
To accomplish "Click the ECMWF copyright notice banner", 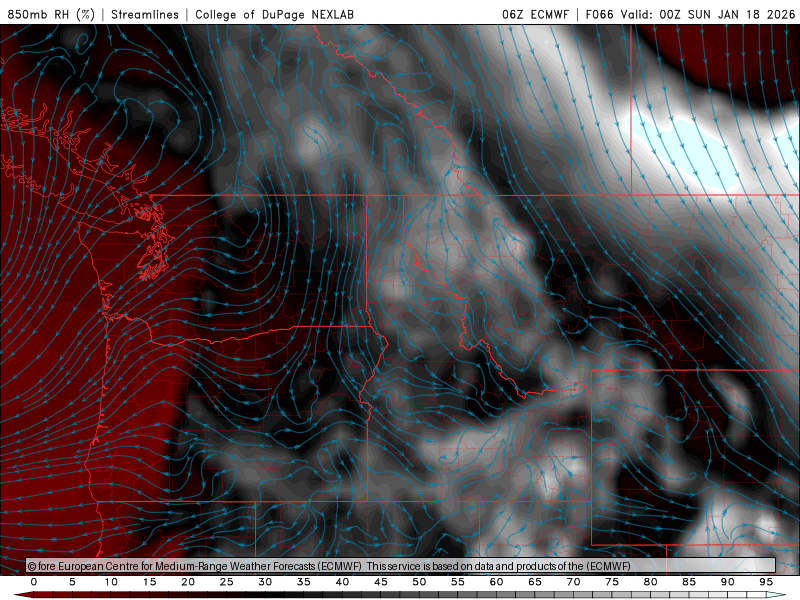I will point(401,565).
